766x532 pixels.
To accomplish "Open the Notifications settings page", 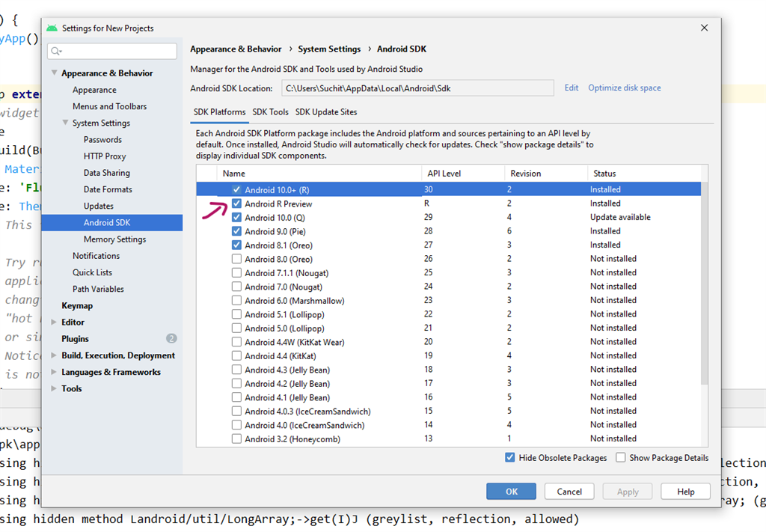I will tap(96, 256).
